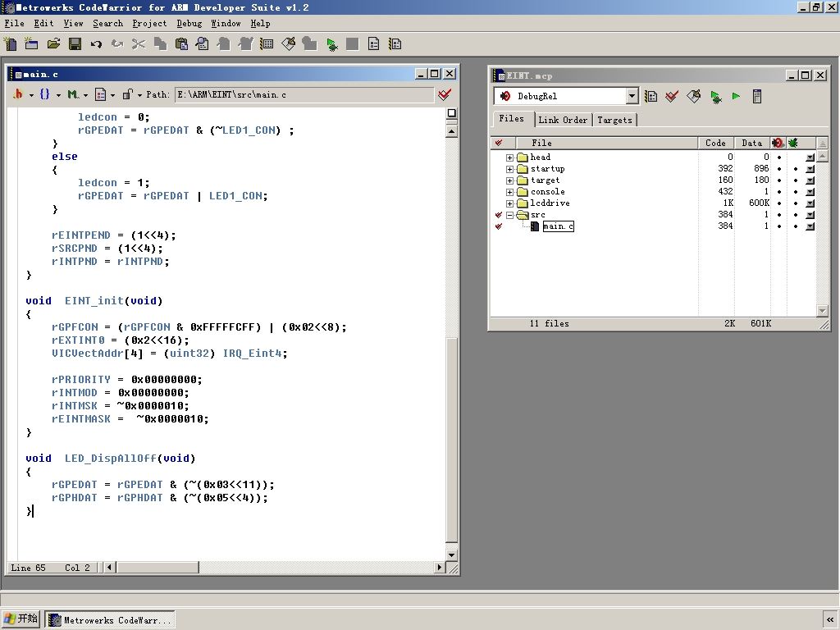Click the editor's vertical scrollbar thumb
840x630 pixels.
pos(452,441)
